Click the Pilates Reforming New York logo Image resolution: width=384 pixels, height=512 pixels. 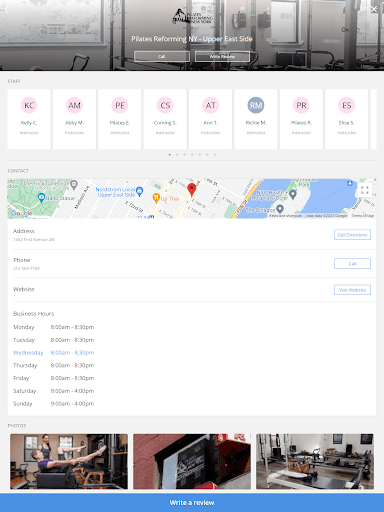click(x=192, y=16)
